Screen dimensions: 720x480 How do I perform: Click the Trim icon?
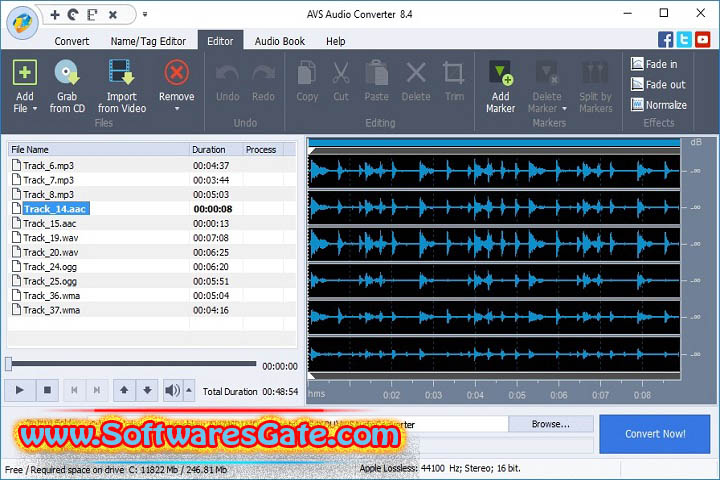453,73
